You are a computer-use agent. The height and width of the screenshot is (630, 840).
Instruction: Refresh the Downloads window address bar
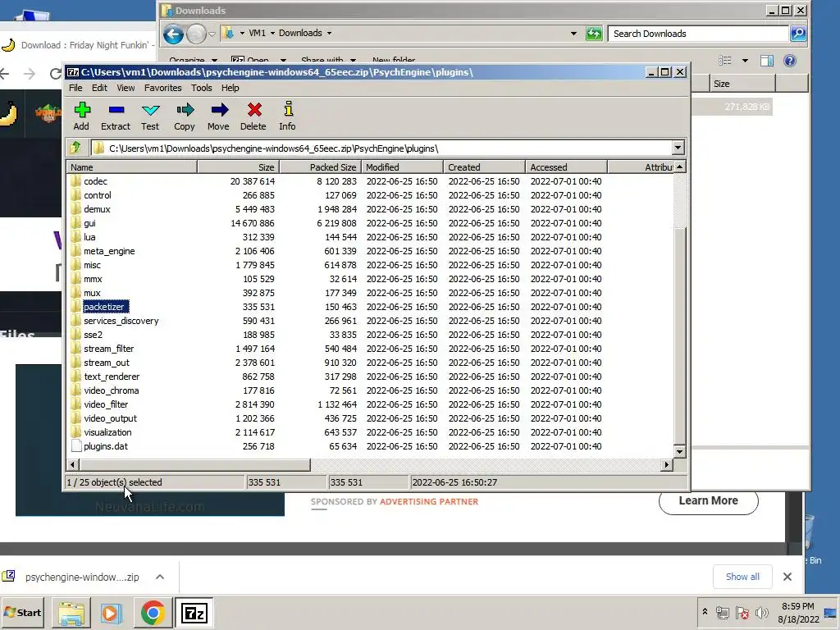[x=594, y=33]
